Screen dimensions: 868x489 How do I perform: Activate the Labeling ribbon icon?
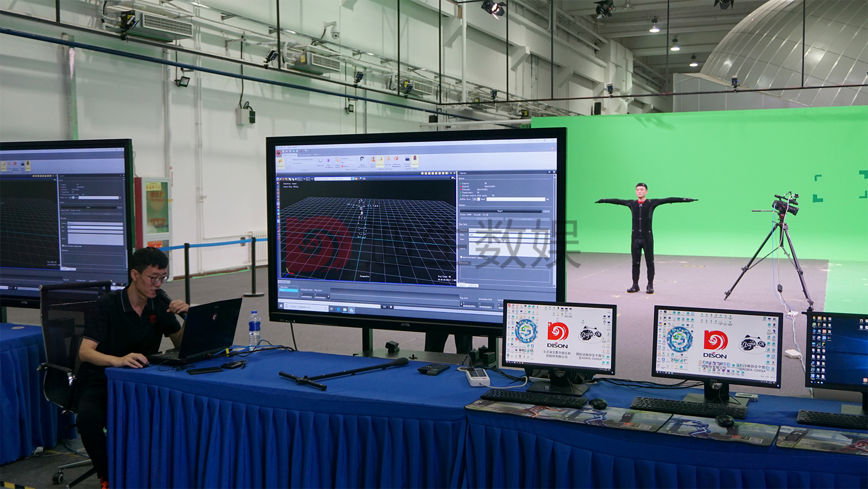point(380,162)
